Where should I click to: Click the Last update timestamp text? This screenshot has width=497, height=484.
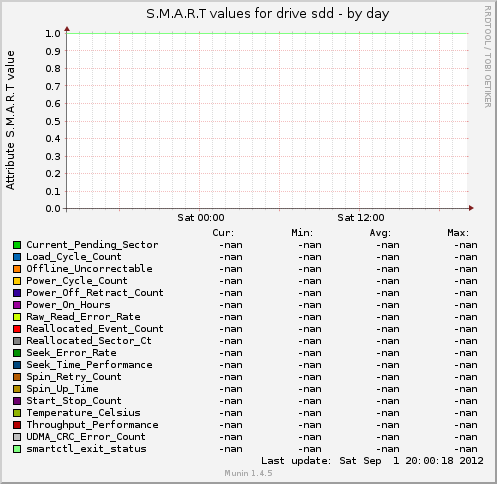click(x=372, y=461)
